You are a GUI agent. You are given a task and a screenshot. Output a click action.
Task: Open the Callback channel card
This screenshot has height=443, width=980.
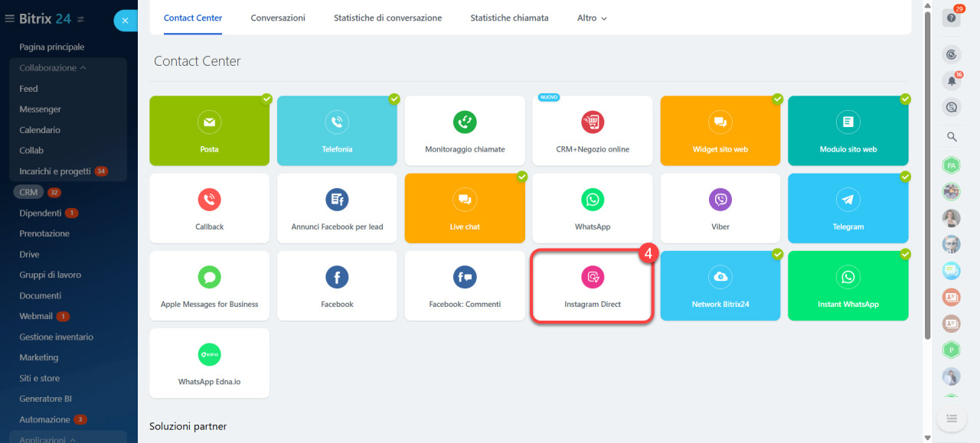(209, 208)
